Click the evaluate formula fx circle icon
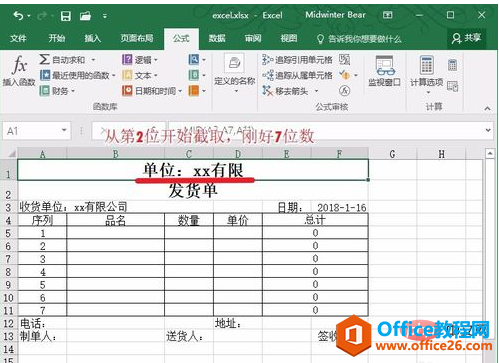 click(x=344, y=91)
